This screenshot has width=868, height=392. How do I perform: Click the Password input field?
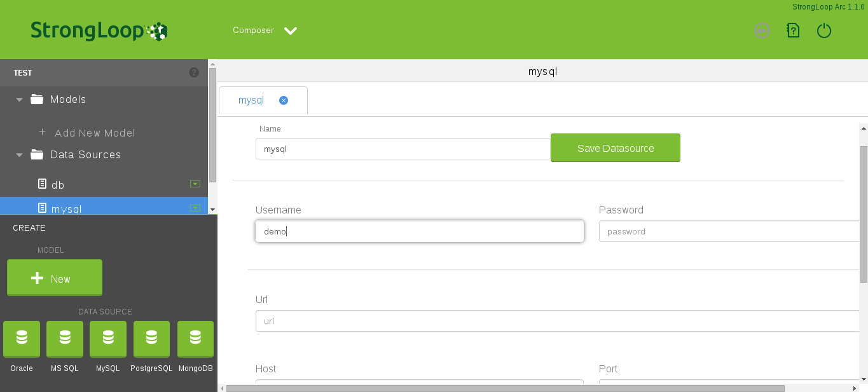pyautogui.click(x=729, y=231)
